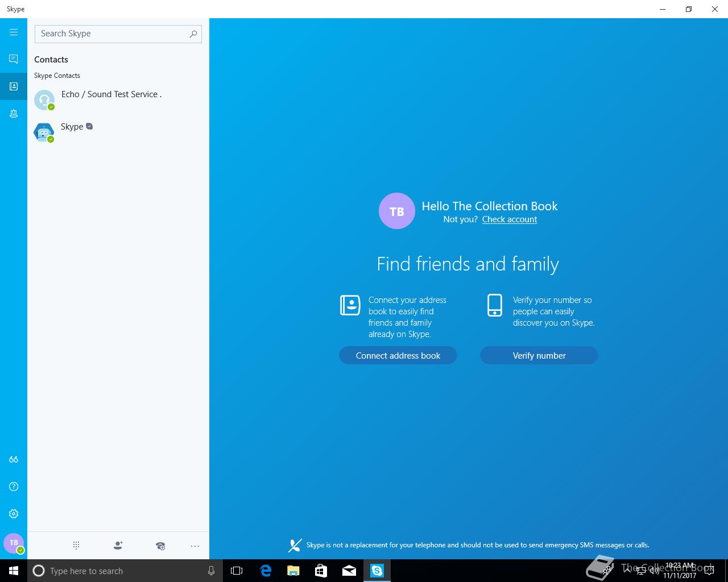Viewport: 728px width, 582px height.
Task: Switch to the recent chats view
Action: click(14, 59)
